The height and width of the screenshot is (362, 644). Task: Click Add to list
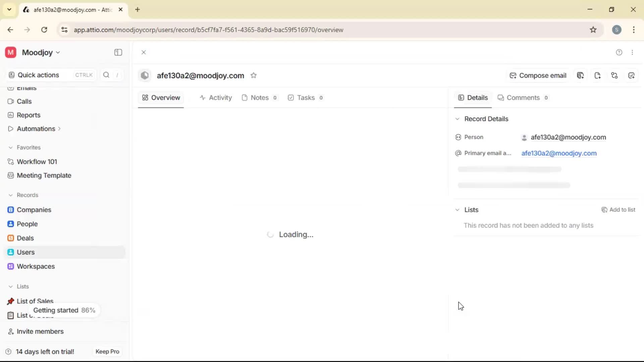(619, 210)
